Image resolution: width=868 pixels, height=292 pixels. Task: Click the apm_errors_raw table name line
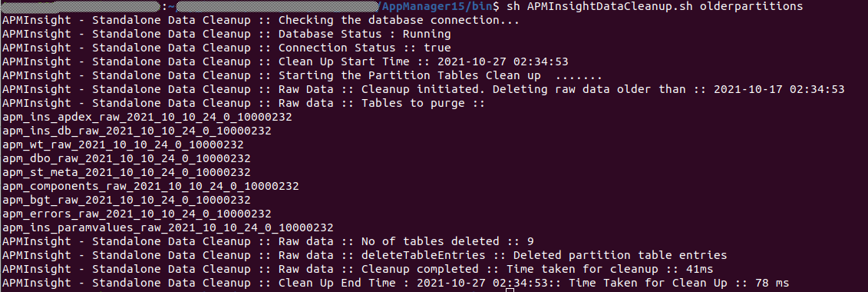137,214
